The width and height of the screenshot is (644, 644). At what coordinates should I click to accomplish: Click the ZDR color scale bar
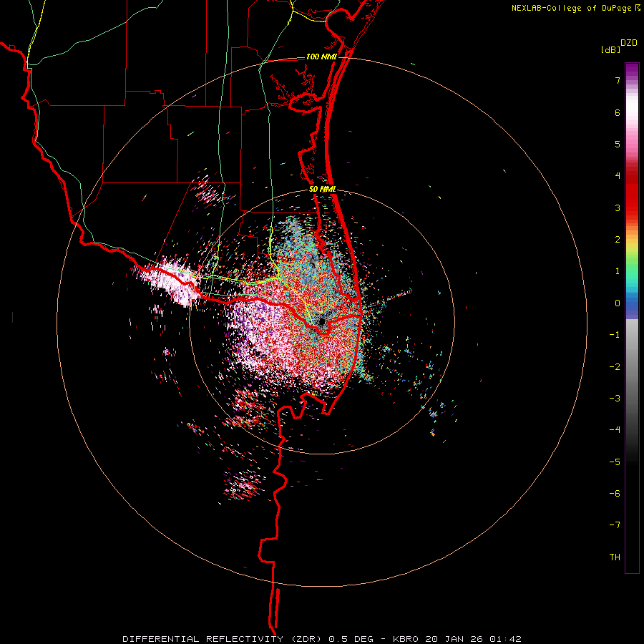click(x=632, y=318)
